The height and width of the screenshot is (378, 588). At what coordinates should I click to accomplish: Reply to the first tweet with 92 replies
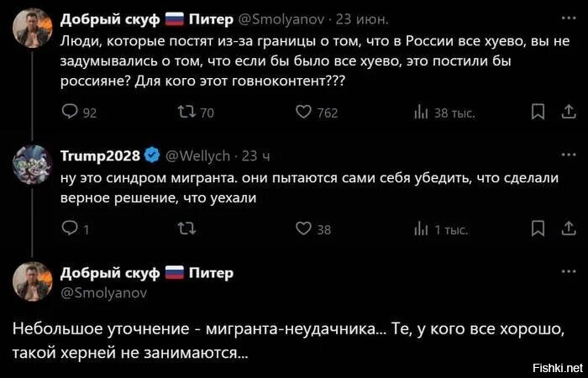point(69,113)
